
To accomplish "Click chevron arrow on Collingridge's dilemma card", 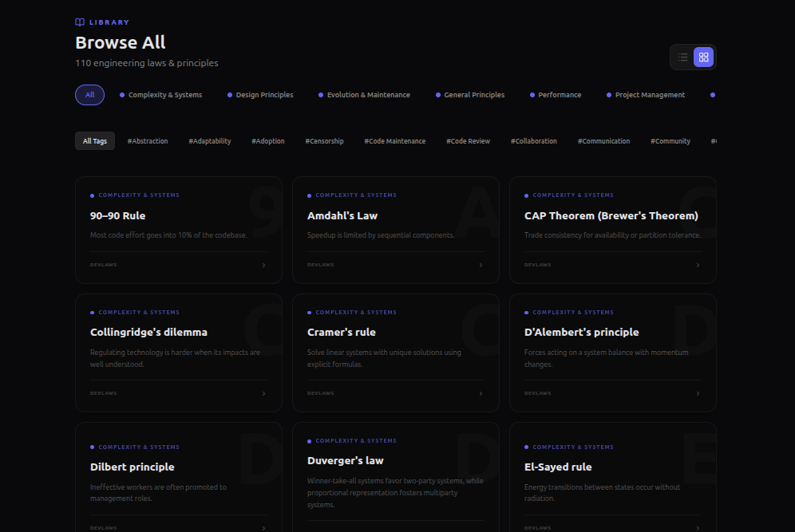I will click(263, 393).
